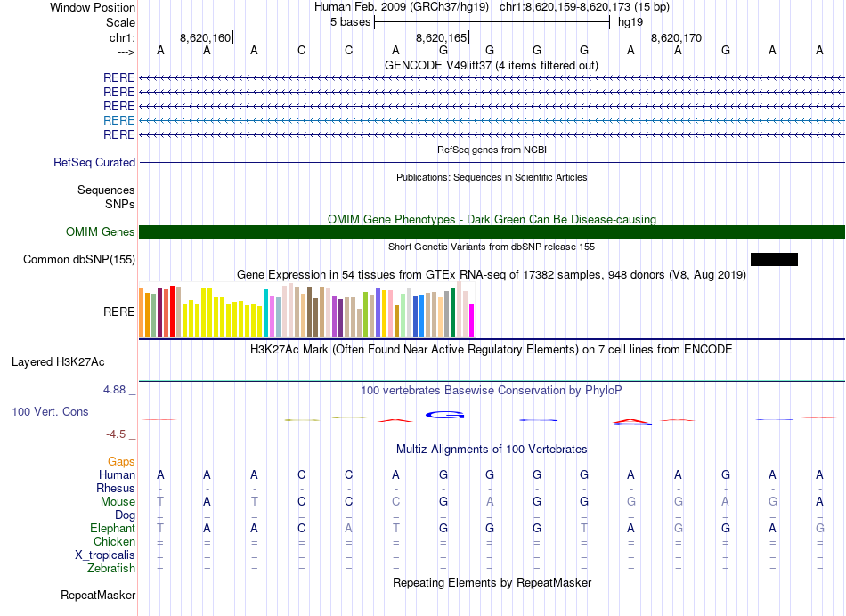The image size is (846, 616).
Task: Click the cyan bar in GTEx expression chart
Action: pos(265,313)
